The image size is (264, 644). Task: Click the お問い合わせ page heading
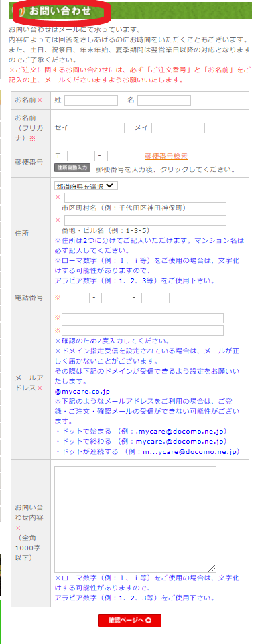60,11
